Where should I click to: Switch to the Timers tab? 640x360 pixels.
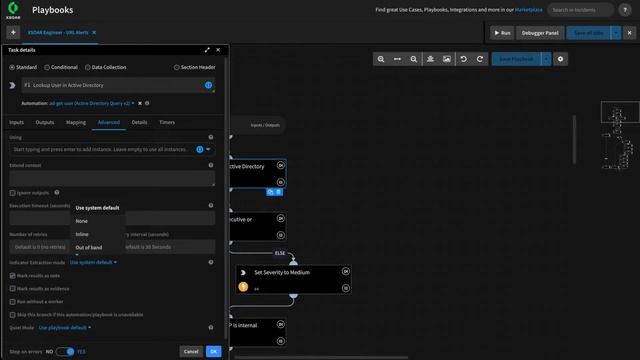(167, 122)
